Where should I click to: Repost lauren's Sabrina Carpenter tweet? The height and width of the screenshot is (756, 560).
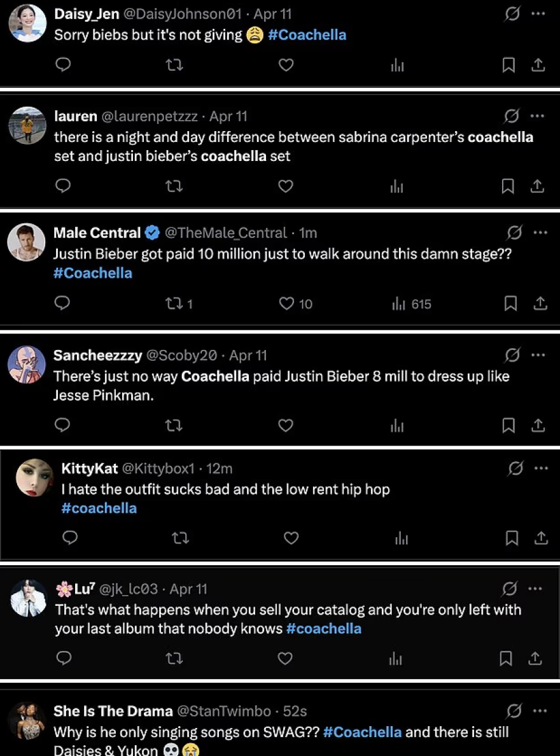174,186
